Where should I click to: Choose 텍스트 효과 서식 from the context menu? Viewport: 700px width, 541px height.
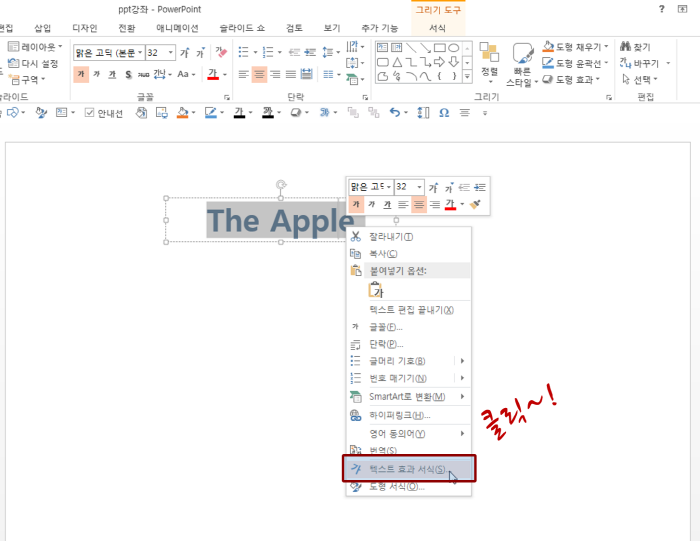[409, 469]
